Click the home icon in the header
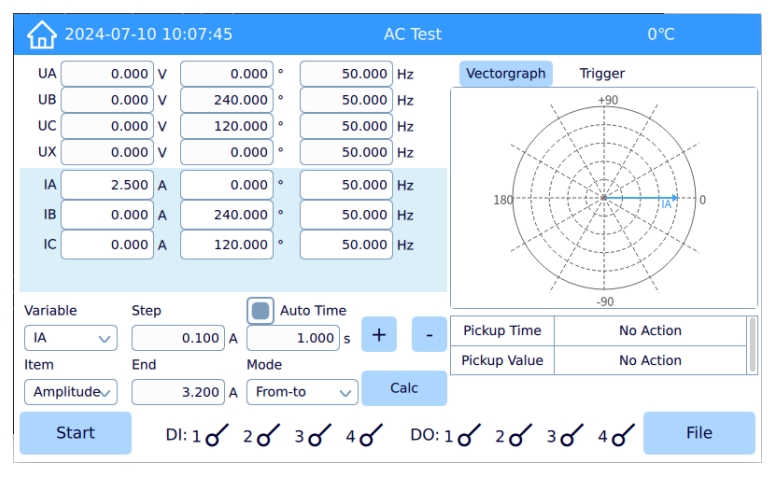This screenshot has width=776, height=482. point(42,35)
